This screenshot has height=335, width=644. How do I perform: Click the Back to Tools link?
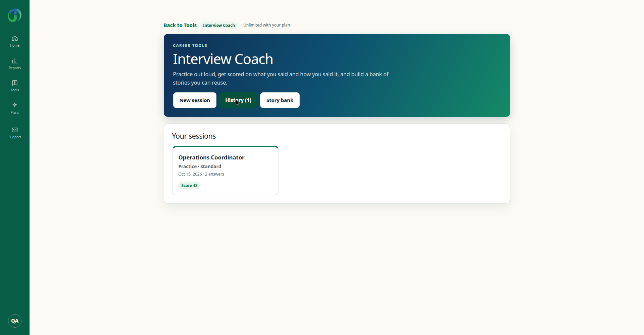coord(180,26)
